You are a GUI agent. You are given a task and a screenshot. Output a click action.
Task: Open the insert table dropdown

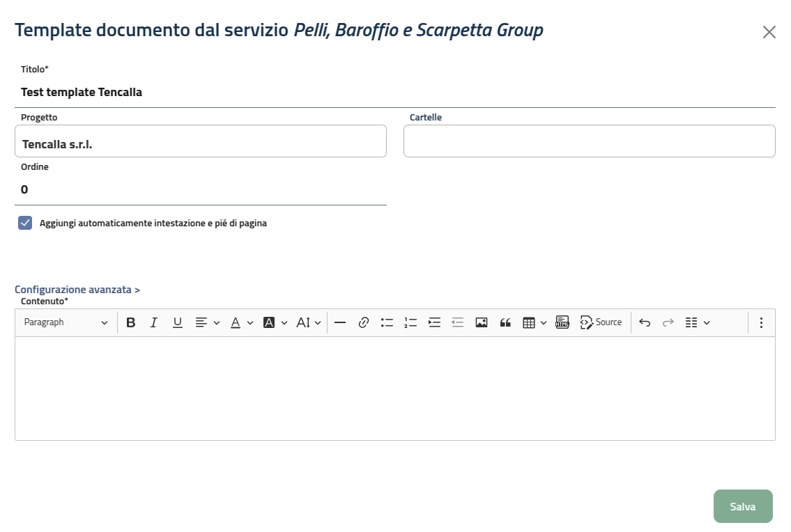point(535,322)
